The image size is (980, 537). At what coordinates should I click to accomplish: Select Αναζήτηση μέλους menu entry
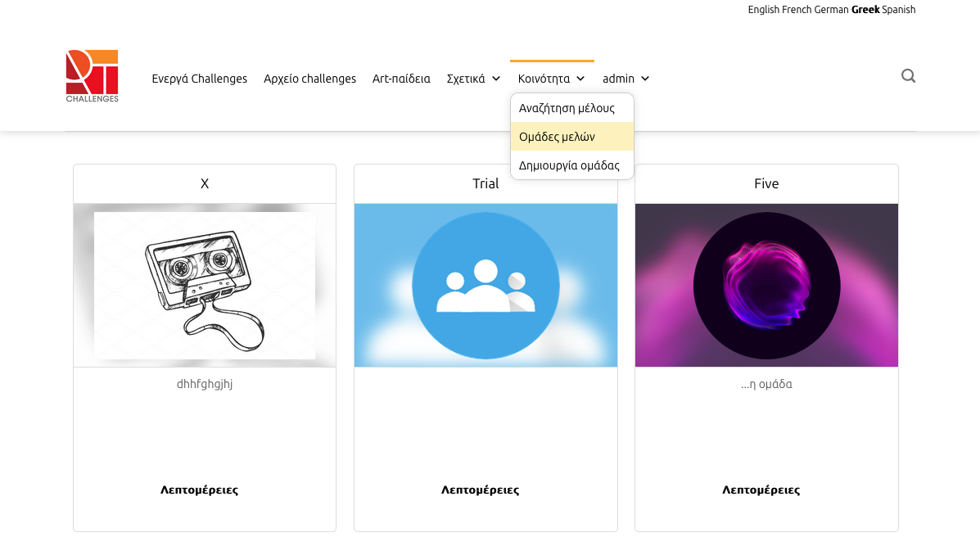(567, 108)
